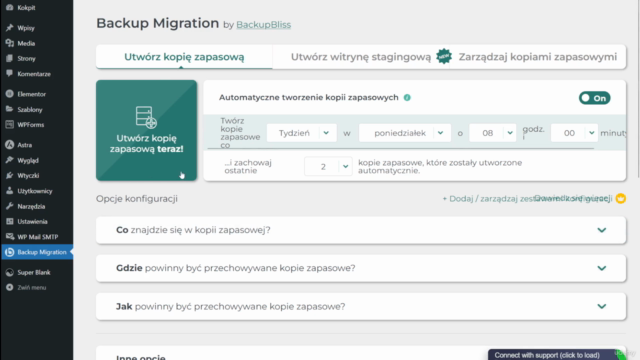Click the Użytkownicy person icon
Image resolution: width=640 pixels, height=360 pixels.
[9, 191]
